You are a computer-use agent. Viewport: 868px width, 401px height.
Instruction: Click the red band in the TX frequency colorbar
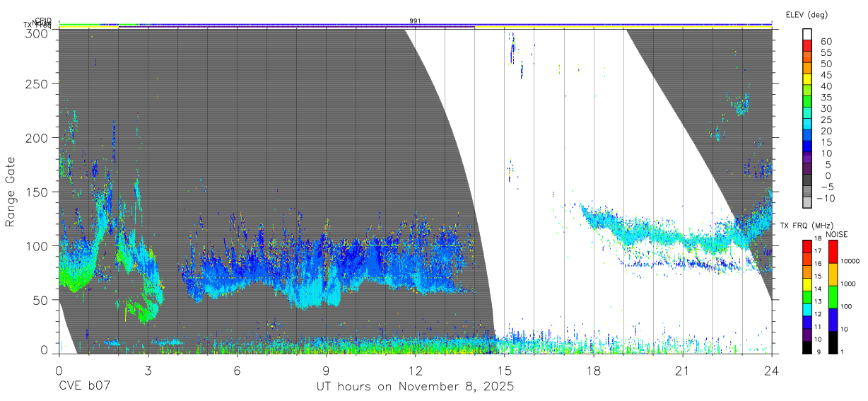[807, 246]
